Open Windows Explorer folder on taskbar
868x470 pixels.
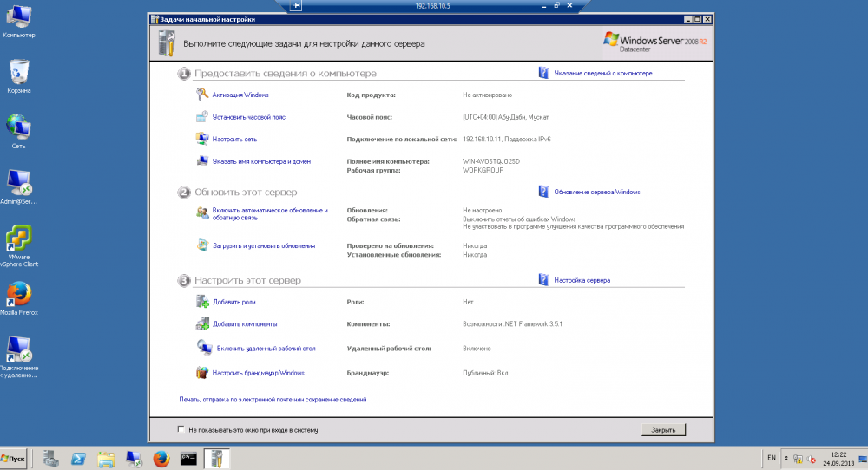pyautogui.click(x=106, y=459)
